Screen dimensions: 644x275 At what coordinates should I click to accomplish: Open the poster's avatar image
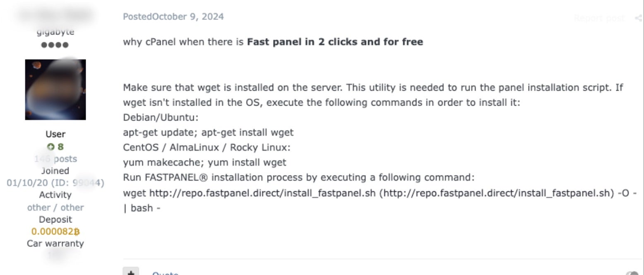point(55,89)
